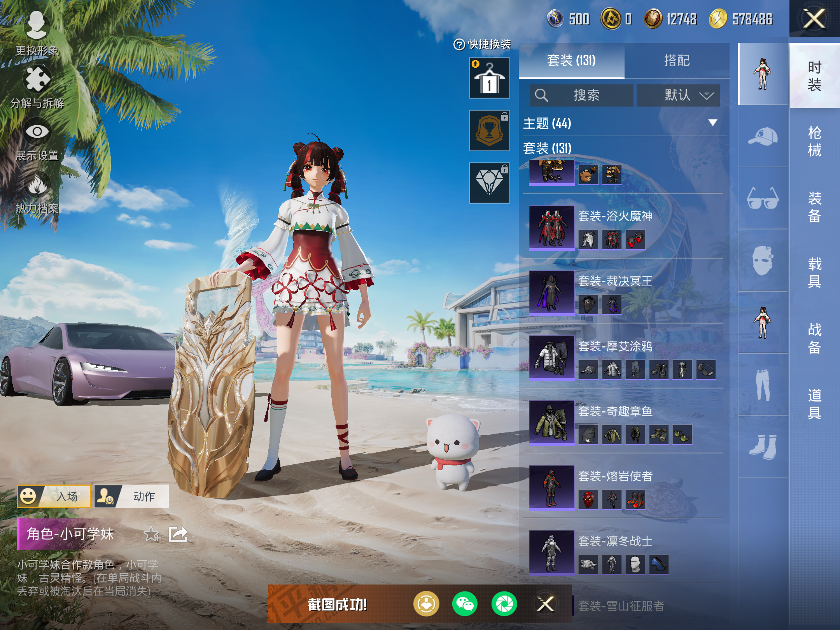
Task: Open the 默认 sort dropdown
Action: pyautogui.click(x=678, y=95)
